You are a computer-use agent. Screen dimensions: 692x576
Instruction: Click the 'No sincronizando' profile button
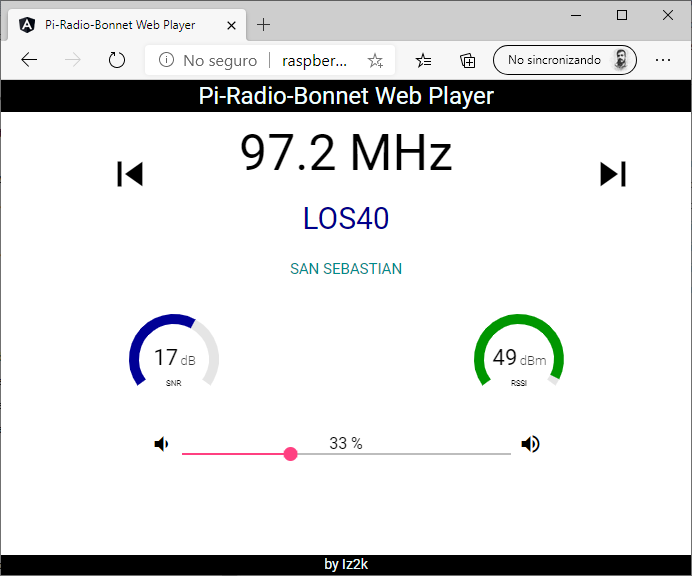coord(564,60)
